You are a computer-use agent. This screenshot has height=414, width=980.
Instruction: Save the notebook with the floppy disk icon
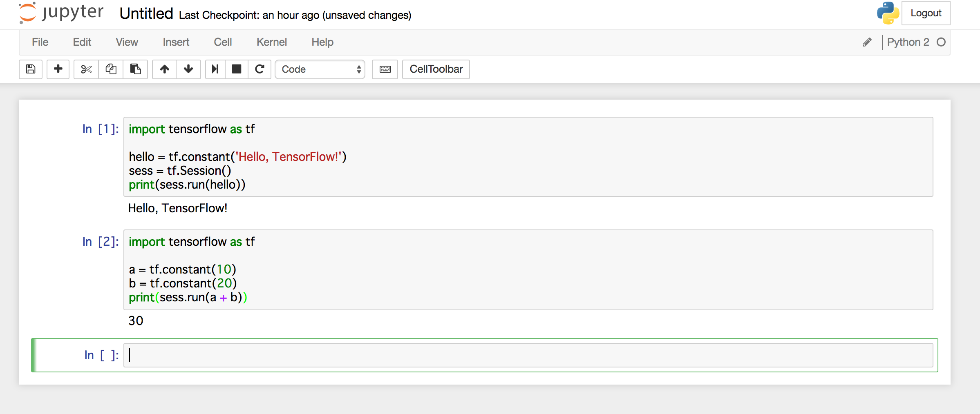pyautogui.click(x=31, y=69)
